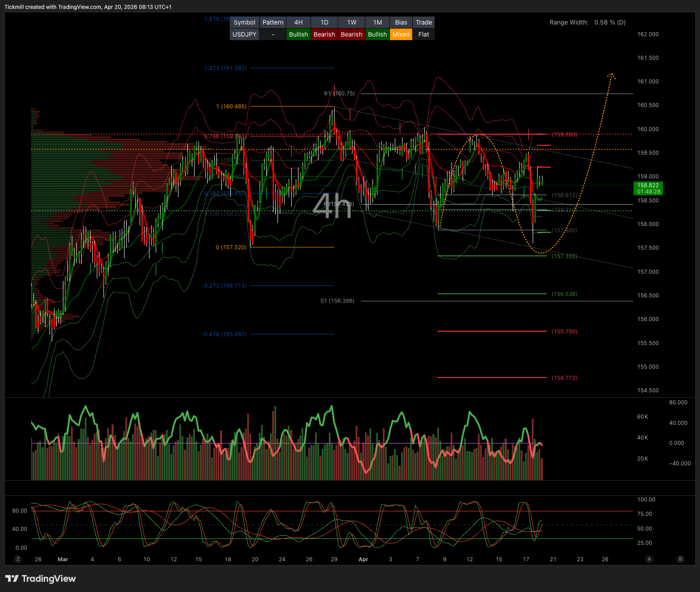The width and height of the screenshot is (700, 592).
Task: Select the USDJPY symbol cell
Action: pyautogui.click(x=244, y=34)
